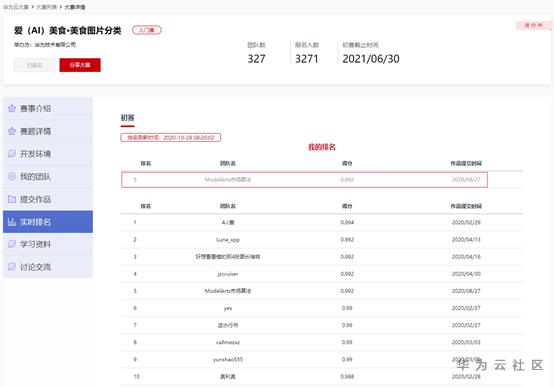Click the 我的排名 heading
Viewport: 554px width, 387px height.
(322, 147)
